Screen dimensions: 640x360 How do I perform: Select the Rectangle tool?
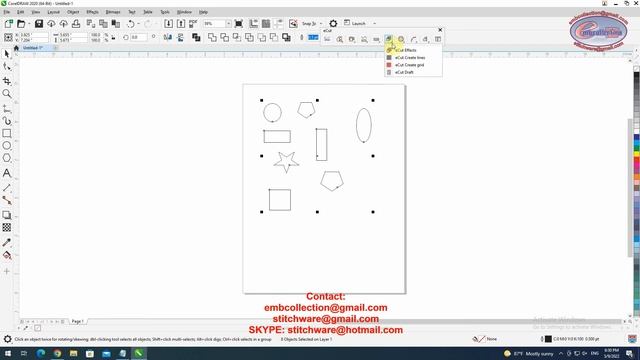click(x=7, y=133)
